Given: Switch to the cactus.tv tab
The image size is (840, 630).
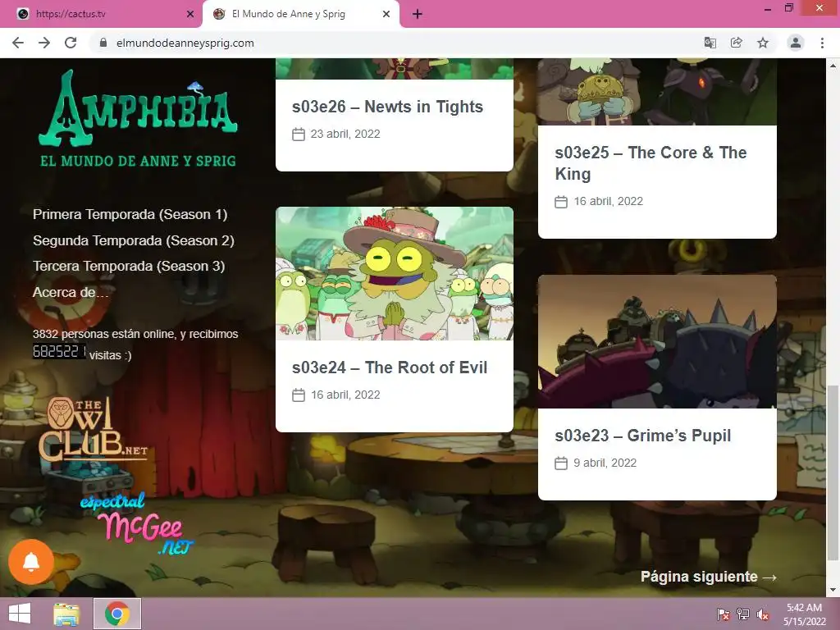Looking at the screenshot, I should [101, 15].
